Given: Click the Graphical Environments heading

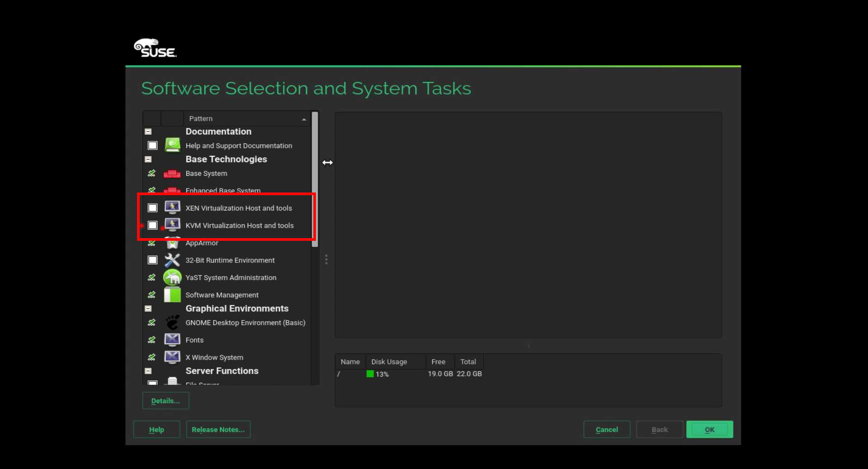Looking at the screenshot, I should 237,309.
